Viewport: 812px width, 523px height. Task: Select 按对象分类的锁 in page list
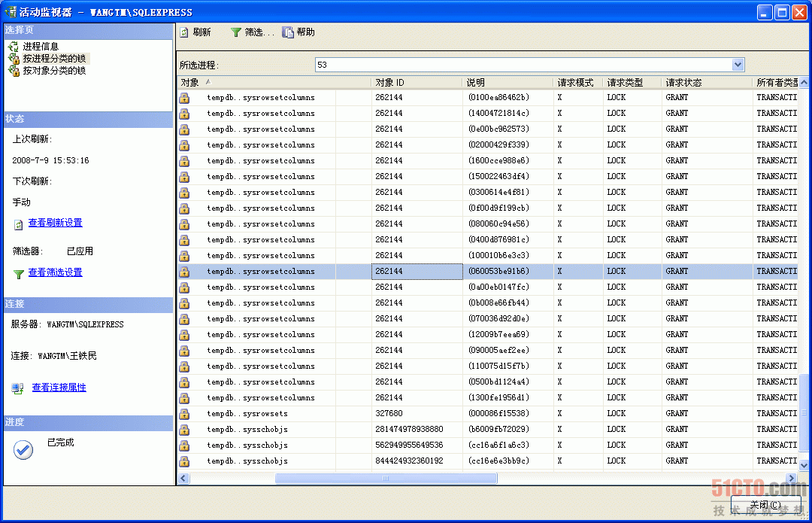(53, 71)
